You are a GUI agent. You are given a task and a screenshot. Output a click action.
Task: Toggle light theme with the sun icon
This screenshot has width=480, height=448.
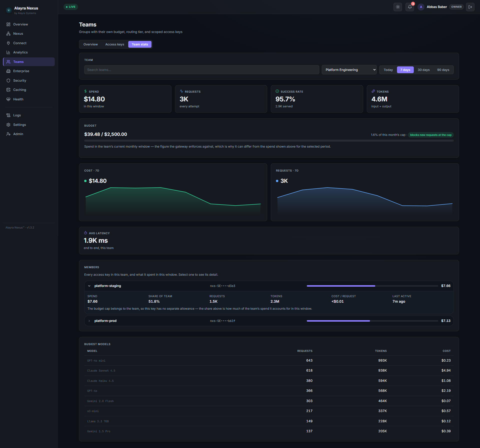tap(398, 7)
